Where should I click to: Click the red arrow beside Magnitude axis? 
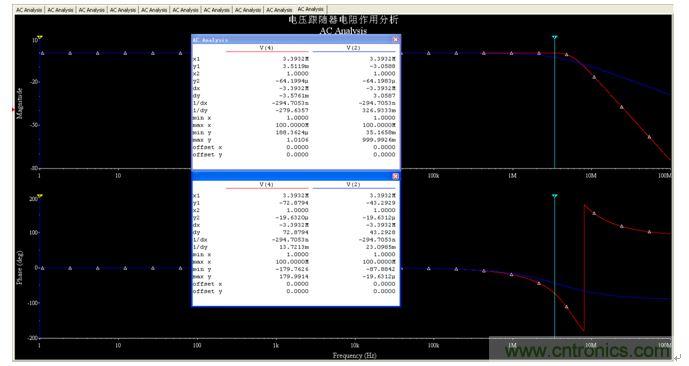pyautogui.click(x=13, y=109)
